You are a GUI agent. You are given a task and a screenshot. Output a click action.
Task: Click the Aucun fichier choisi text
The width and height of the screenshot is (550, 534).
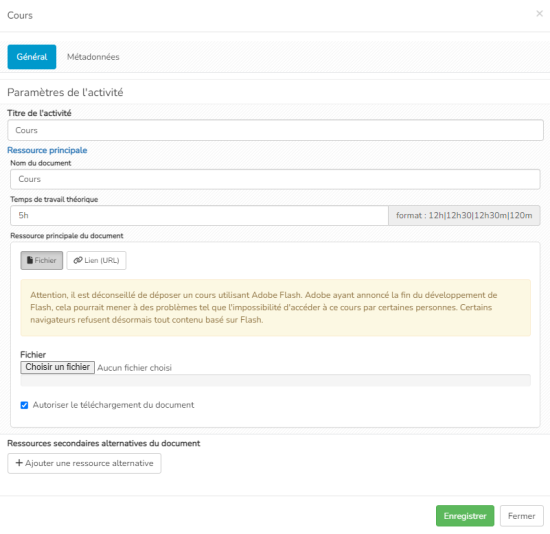coord(134,368)
